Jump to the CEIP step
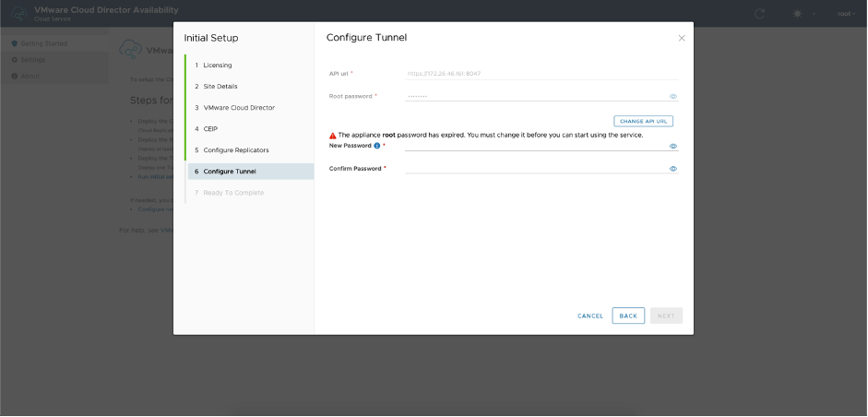Viewport: 868px width, 417px height. [x=210, y=129]
